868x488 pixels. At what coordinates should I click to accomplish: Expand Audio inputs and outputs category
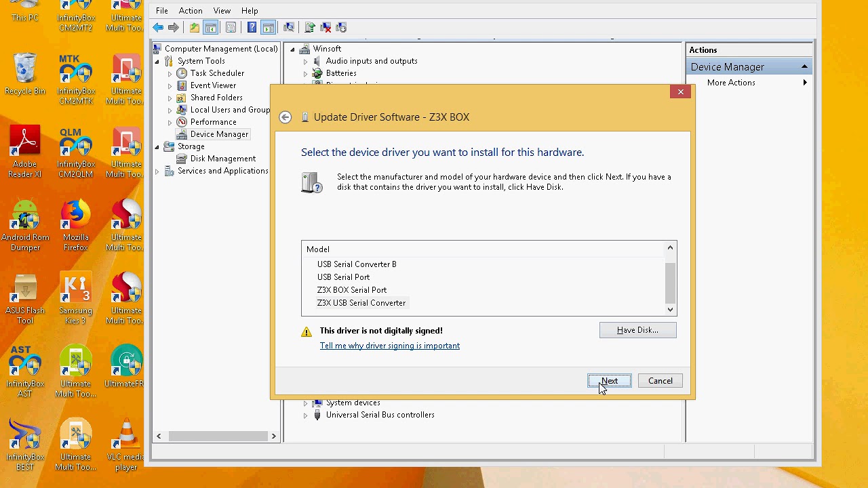click(x=305, y=61)
